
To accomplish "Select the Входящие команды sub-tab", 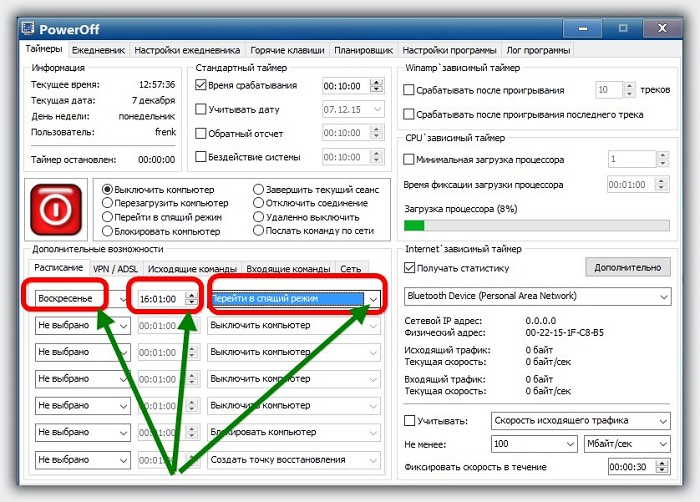I will click(x=288, y=269).
